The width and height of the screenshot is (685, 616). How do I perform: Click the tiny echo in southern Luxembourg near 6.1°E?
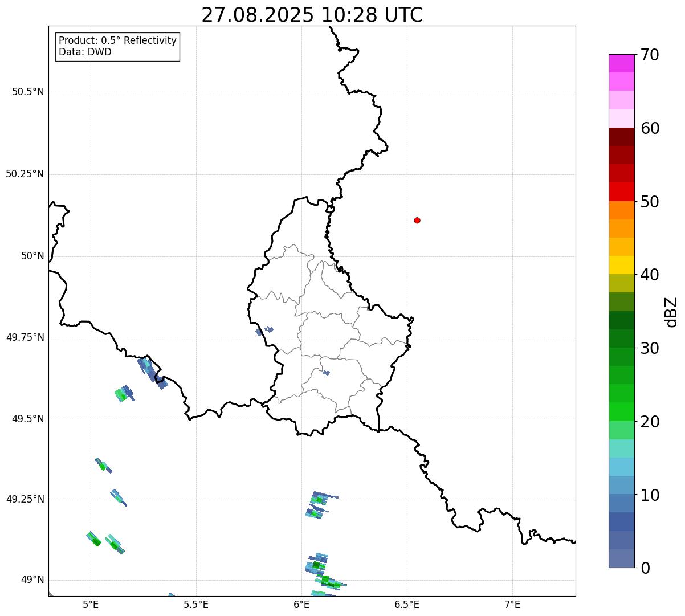click(326, 373)
